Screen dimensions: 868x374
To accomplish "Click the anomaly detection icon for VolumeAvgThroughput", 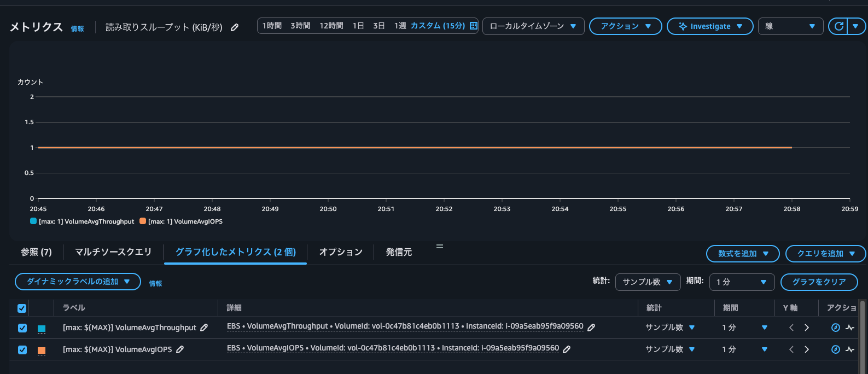I will pyautogui.click(x=850, y=328).
